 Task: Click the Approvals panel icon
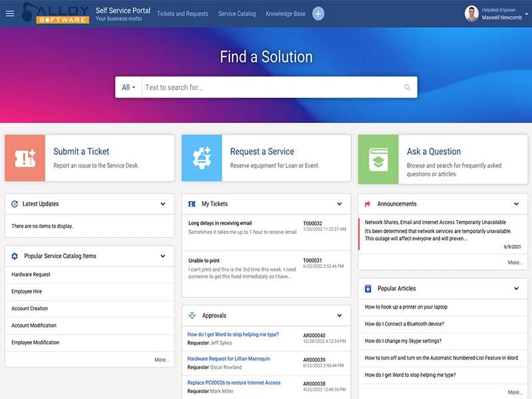click(x=192, y=315)
